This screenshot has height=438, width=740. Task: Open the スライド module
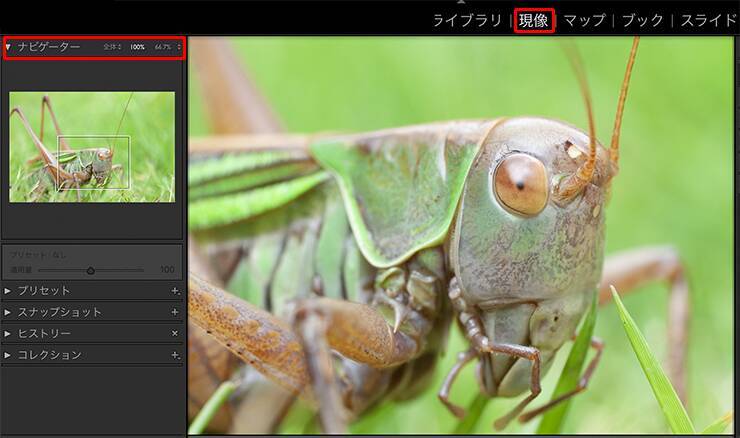point(711,20)
